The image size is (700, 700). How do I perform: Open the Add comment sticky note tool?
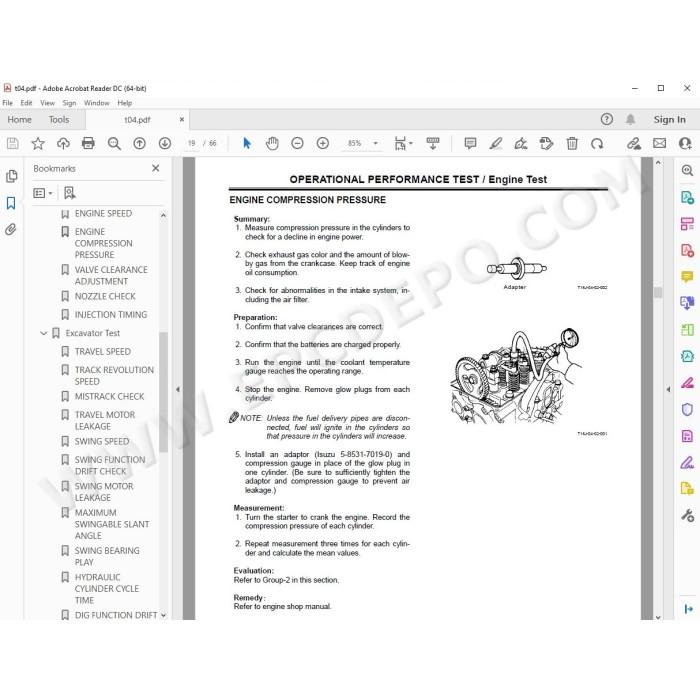pyautogui.click(x=470, y=143)
